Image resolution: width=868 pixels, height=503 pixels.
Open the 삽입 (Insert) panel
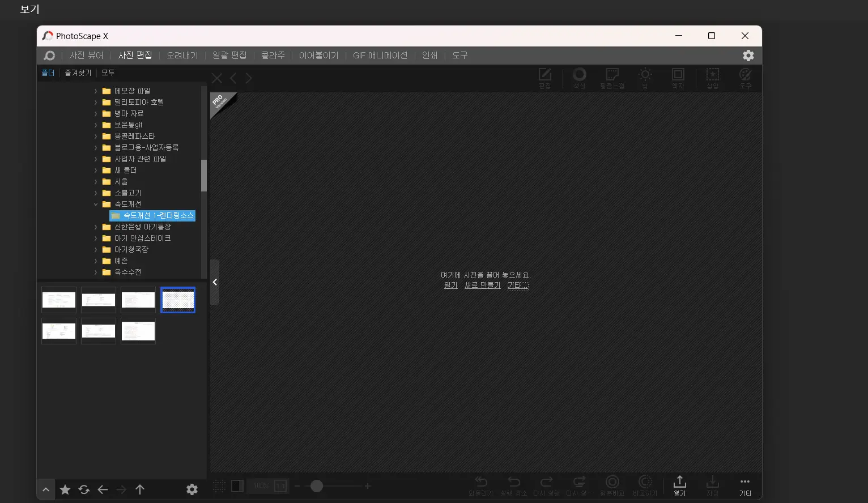(713, 78)
